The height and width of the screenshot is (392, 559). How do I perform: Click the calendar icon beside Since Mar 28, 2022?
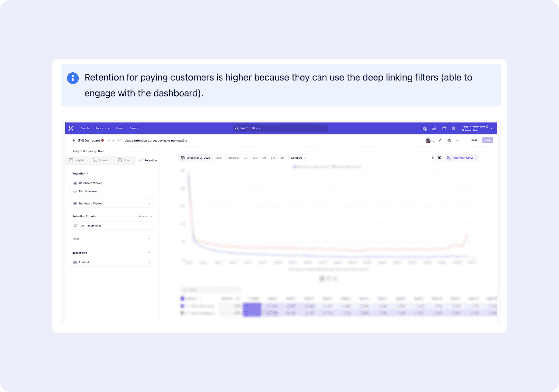tap(183, 158)
